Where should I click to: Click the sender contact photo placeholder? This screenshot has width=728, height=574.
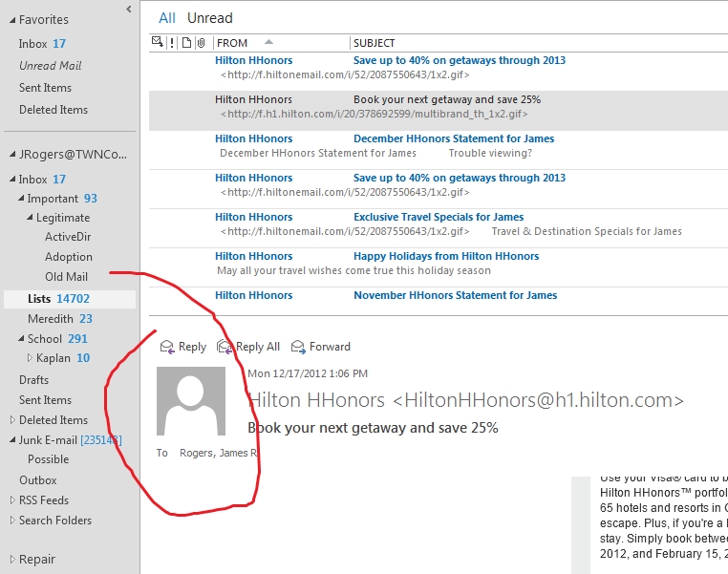(191, 401)
